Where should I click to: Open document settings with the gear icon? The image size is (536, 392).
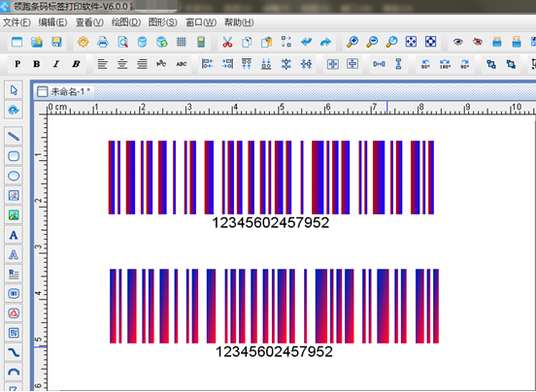(84, 42)
